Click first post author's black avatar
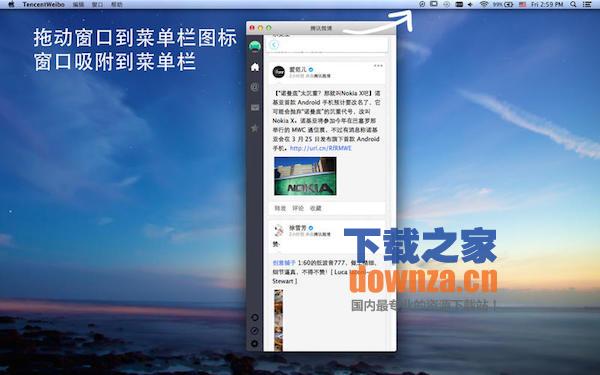600x375 pixels. point(279,72)
